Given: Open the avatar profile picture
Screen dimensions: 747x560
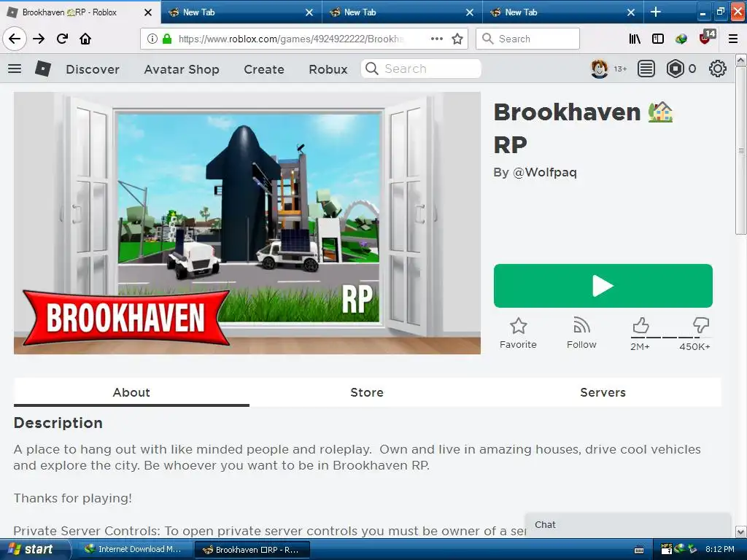Looking at the screenshot, I should [x=600, y=69].
